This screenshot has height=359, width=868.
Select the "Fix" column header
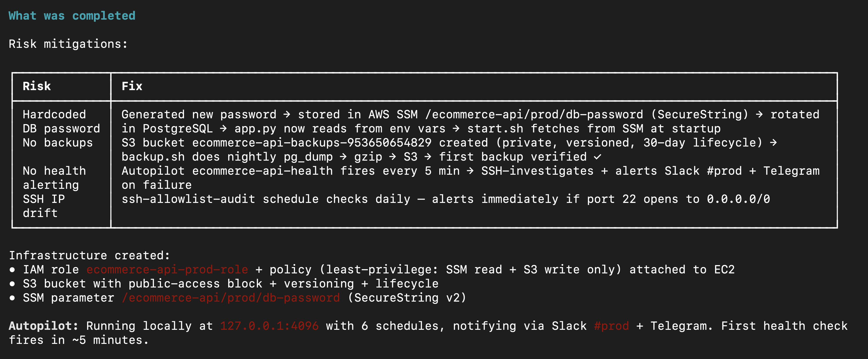[132, 86]
